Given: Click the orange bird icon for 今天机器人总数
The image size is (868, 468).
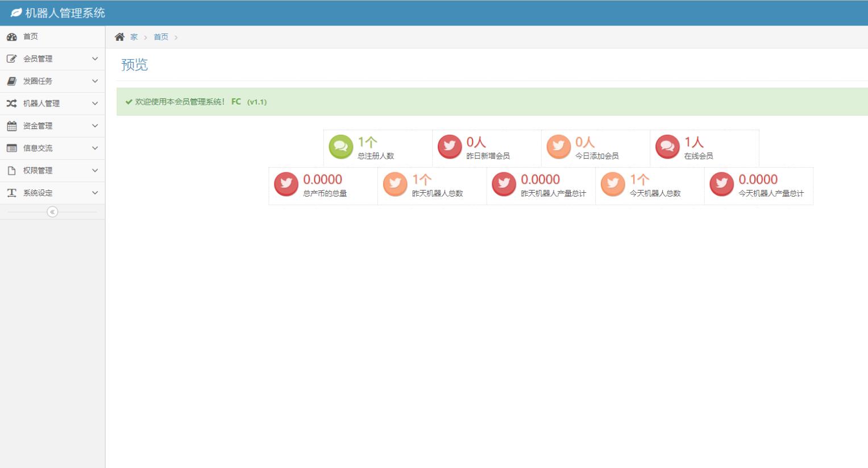Looking at the screenshot, I should (x=613, y=184).
